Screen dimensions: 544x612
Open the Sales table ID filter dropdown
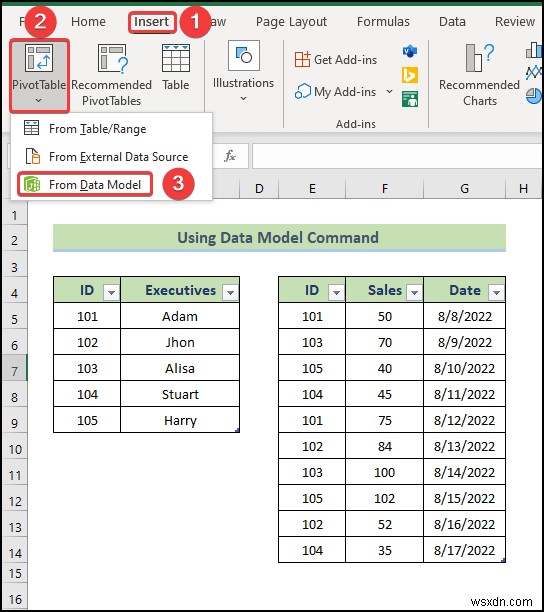coord(336,292)
